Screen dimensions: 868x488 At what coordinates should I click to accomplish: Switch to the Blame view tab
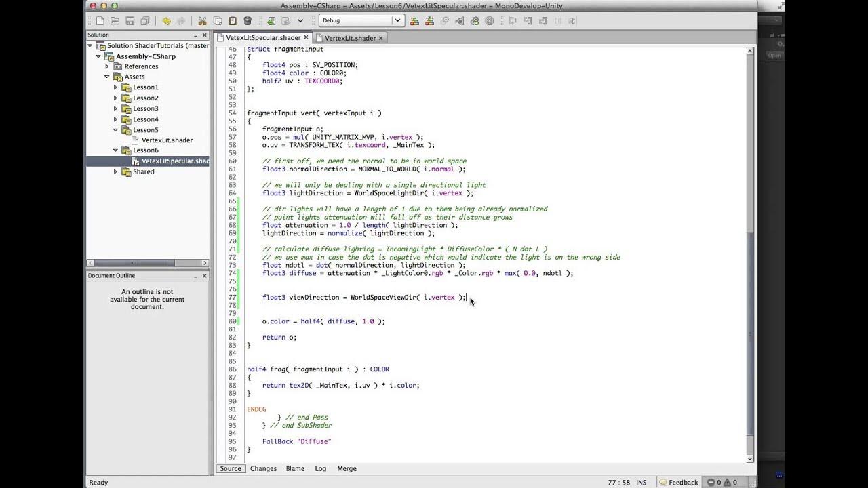click(295, 468)
